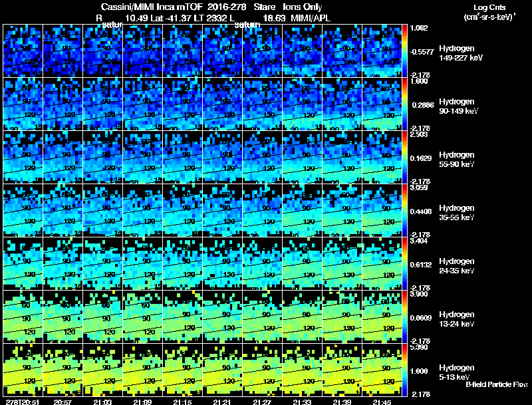
Task: Select the 5-13 keV panel at 21:03
Action: tap(103, 370)
